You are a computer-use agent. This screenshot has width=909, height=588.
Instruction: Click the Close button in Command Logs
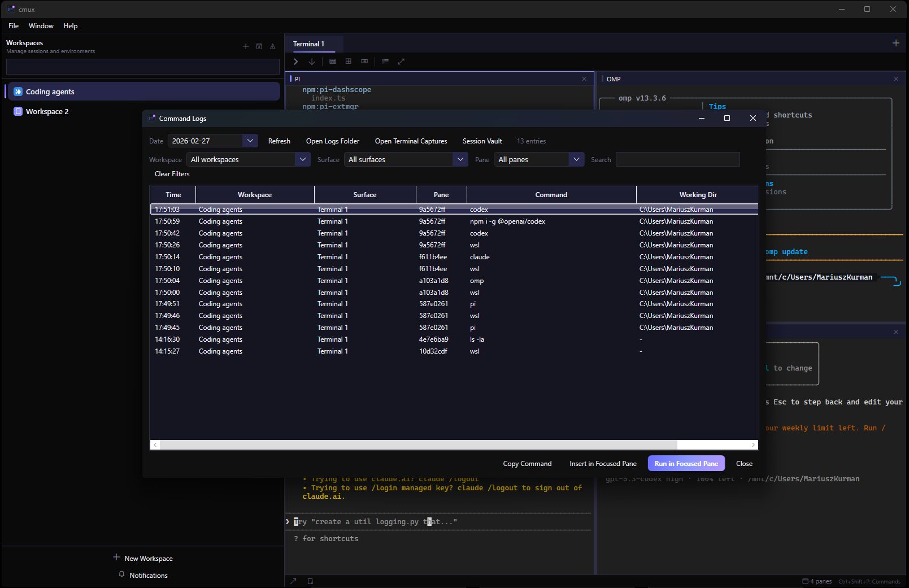click(x=744, y=464)
